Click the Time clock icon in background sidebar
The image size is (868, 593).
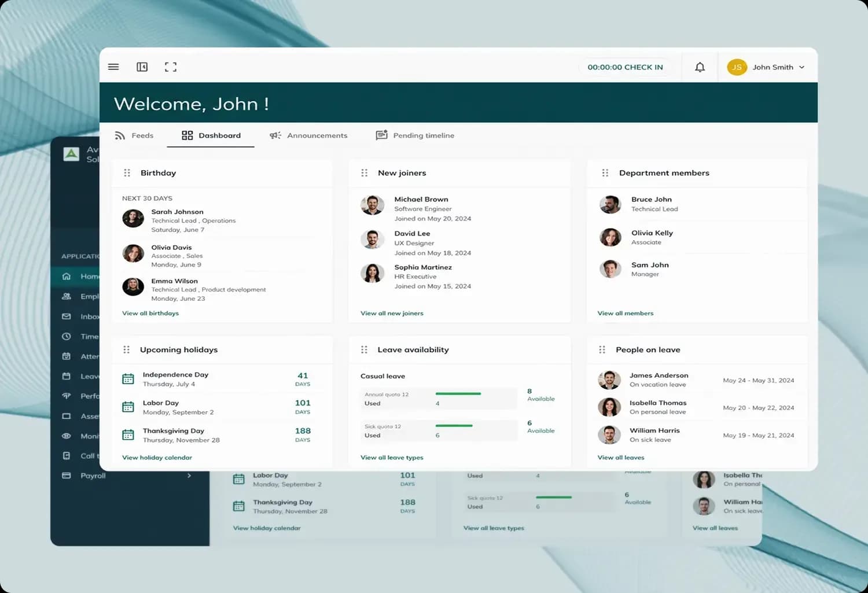point(67,336)
